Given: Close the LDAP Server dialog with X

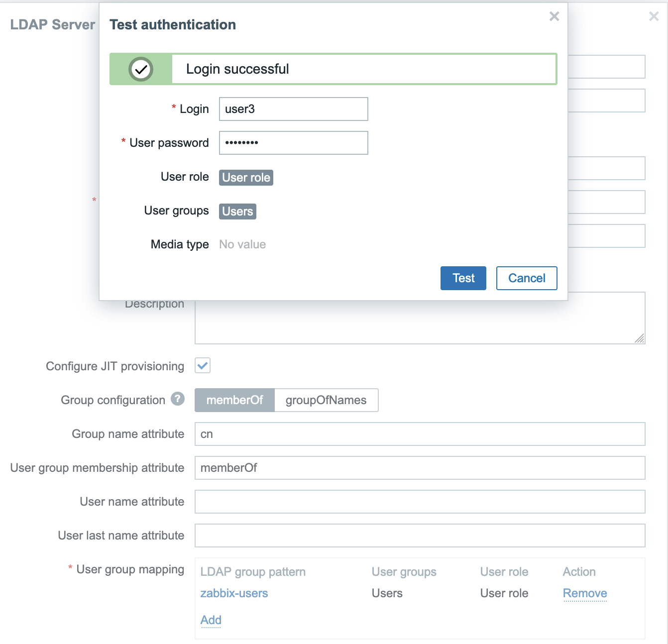Looking at the screenshot, I should pos(654,16).
